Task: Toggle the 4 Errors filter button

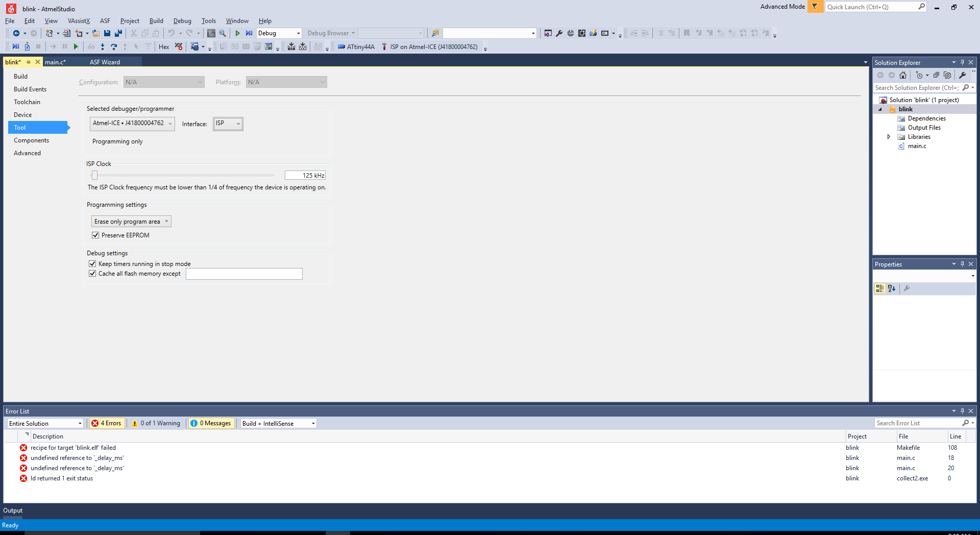Action: [107, 423]
